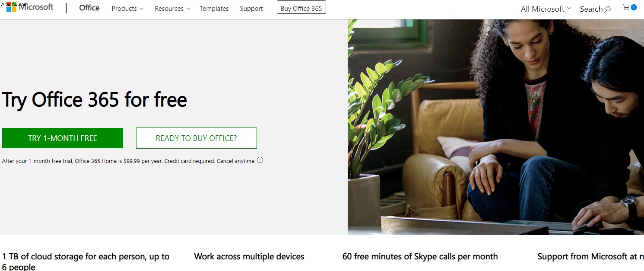Click the cart item count badge

634,7
